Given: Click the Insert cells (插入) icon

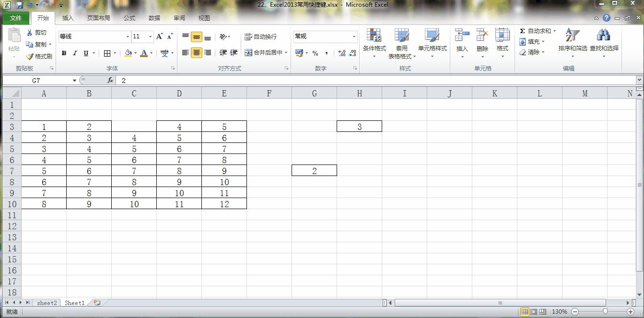Looking at the screenshot, I should point(462,35).
